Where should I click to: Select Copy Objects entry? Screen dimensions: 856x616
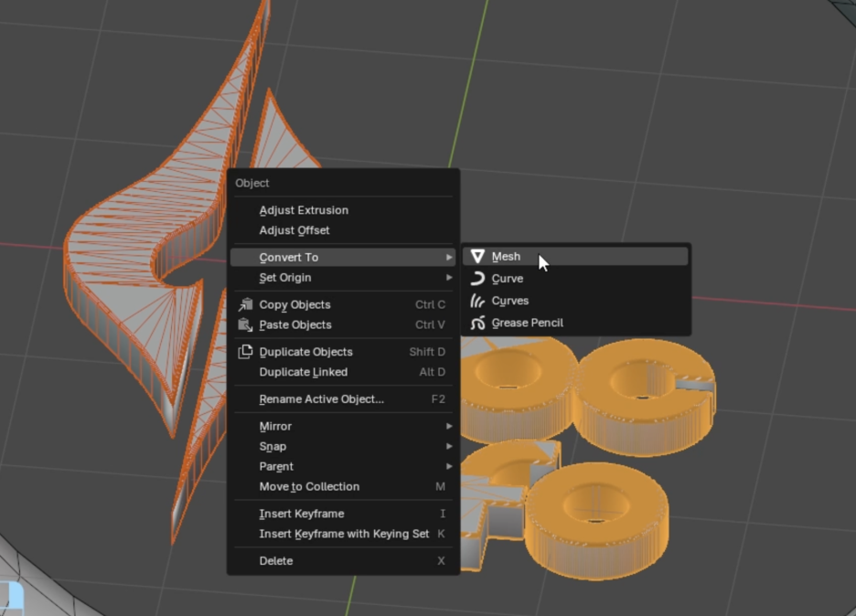tap(343, 304)
